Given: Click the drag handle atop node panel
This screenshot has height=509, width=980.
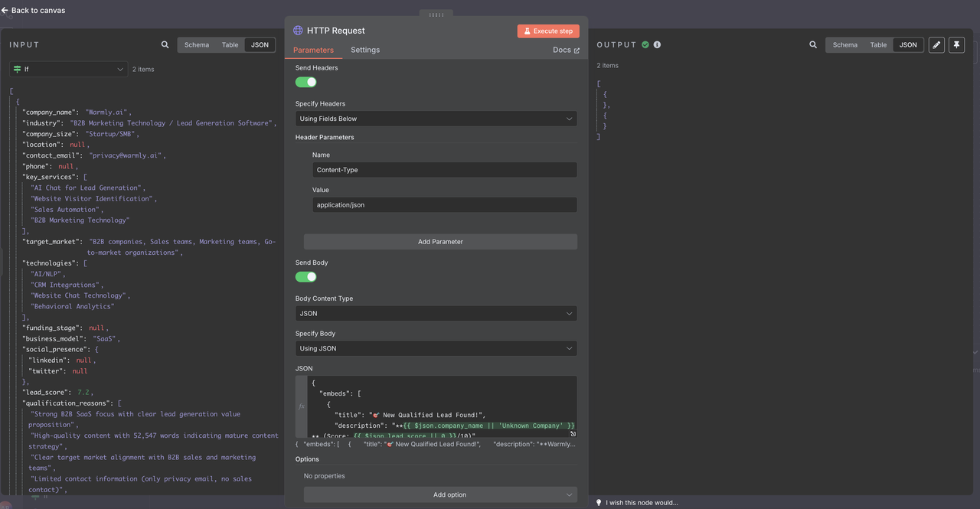Looking at the screenshot, I should pos(436,15).
